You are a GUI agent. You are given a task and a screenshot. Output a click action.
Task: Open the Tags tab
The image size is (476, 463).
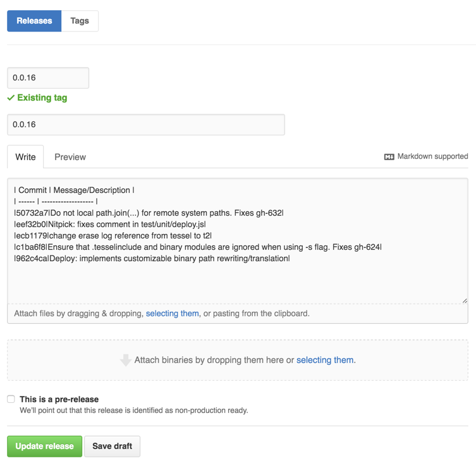[80, 21]
